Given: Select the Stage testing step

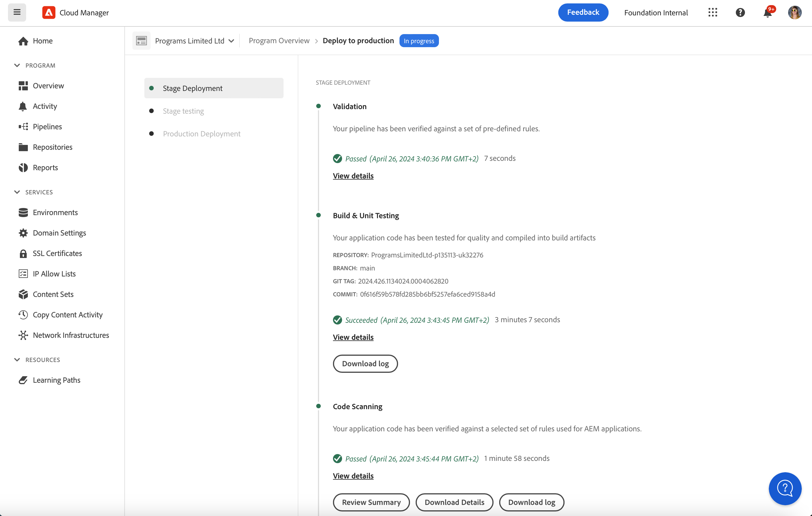Looking at the screenshot, I should [183, 111].
